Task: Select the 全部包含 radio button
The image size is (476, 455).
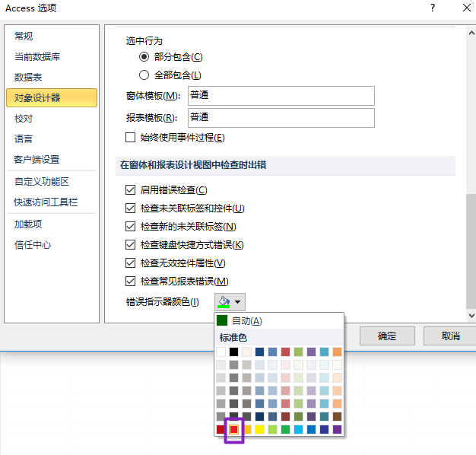Action: 144,75
